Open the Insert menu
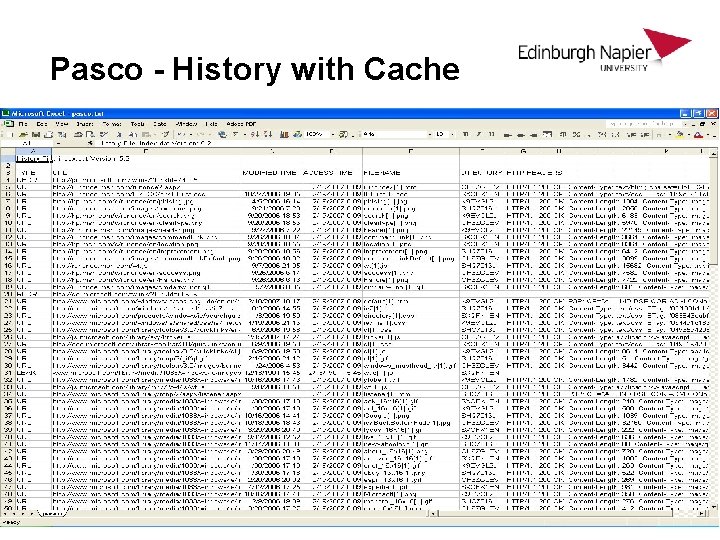The width and height of the screenshot is (720, 540). point(84,124)
